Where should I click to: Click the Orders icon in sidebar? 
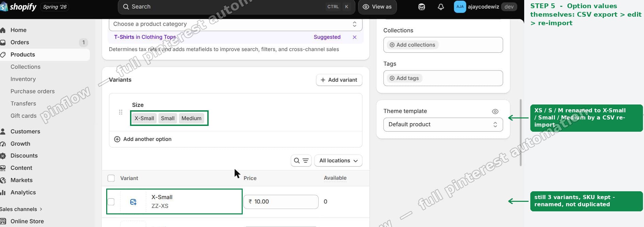pyautogui.click(x=3, y=43)
